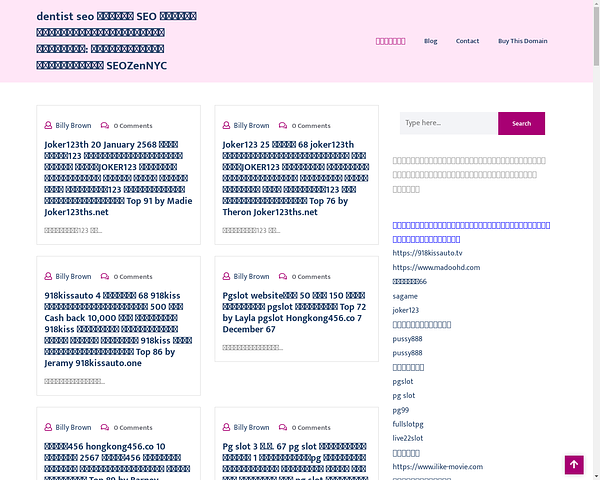Click the comments icon on the Joker123th 20 January post
Image resolution: width=600 pixels, height=480 pixels.
[x=105, y=126]
